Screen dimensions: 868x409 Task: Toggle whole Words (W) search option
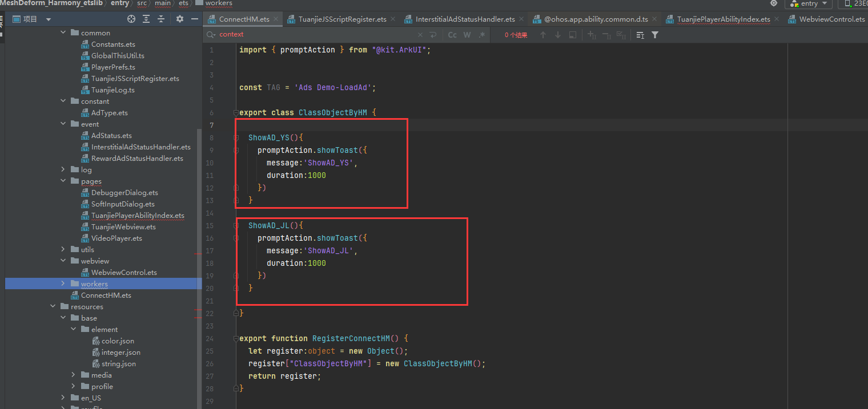467,35
